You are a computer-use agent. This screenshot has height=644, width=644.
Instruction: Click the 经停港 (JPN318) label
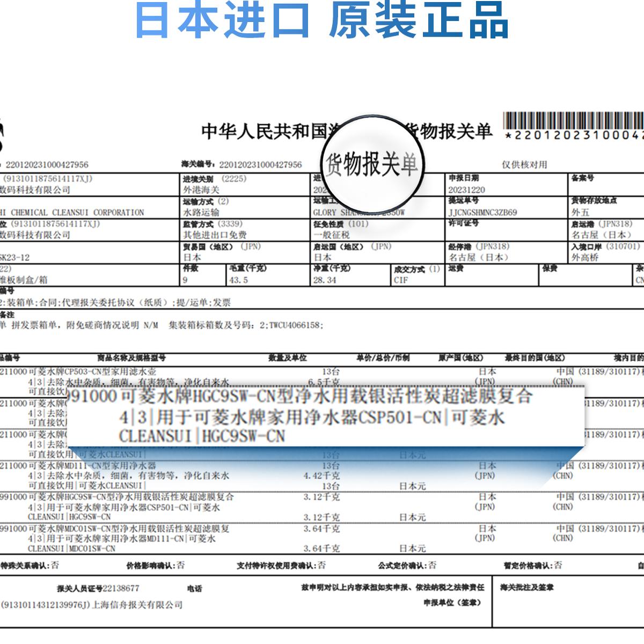479,246
